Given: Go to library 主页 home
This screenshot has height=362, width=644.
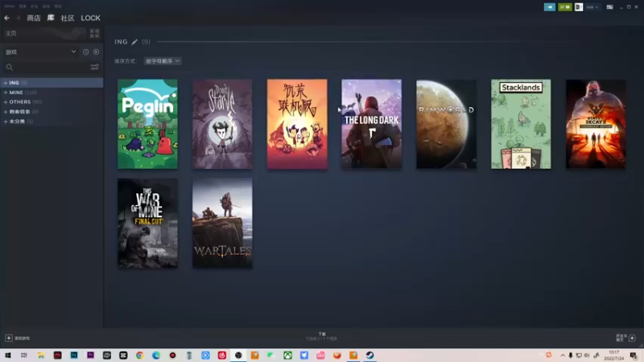Looking at the screenshot, I should pyautogui.click(x=11, y=33).
